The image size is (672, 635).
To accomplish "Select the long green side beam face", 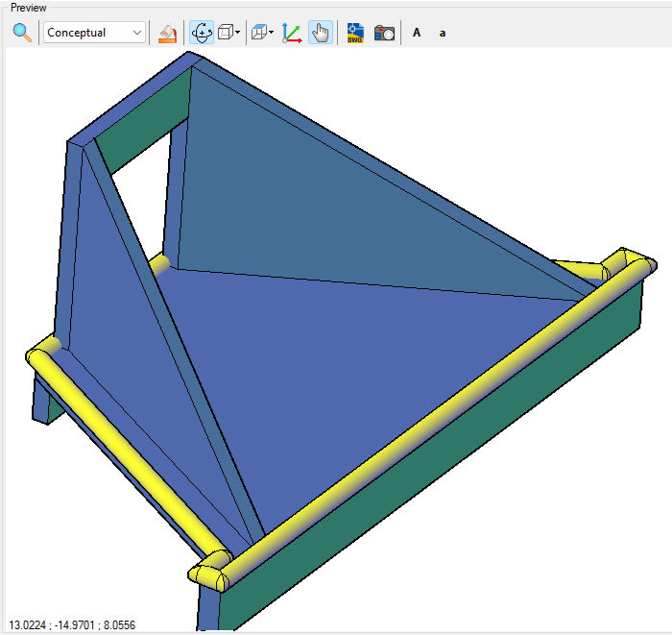I will point(428,459).
